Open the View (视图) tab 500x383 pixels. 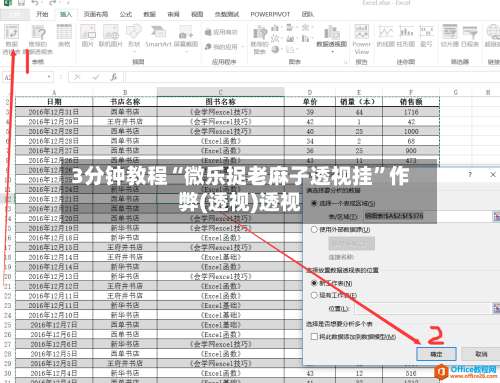tap(197, 14)
